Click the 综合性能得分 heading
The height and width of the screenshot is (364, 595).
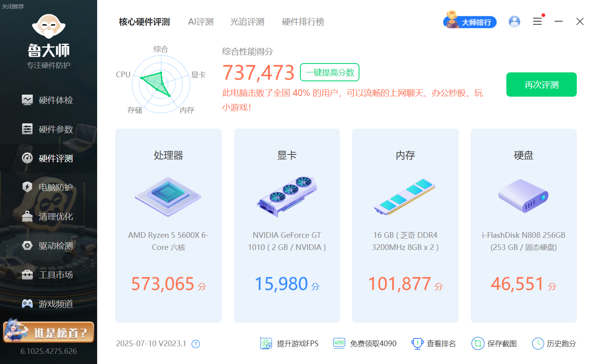point(248,51)
